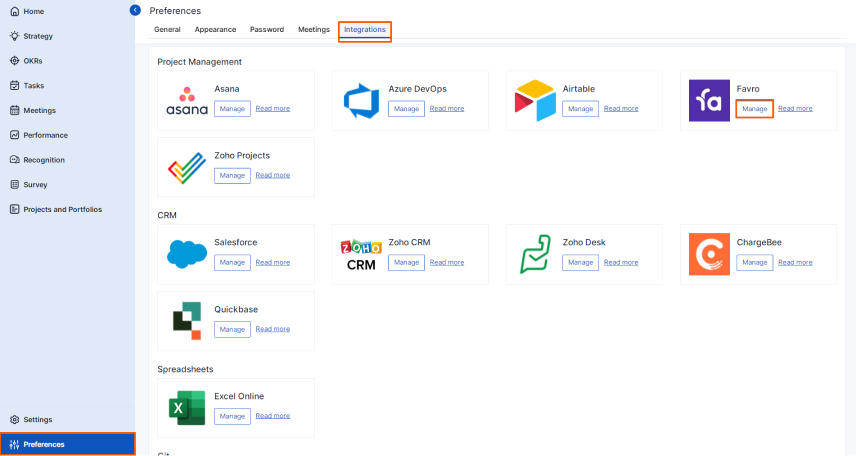Manage the Zoho Projects integration
This screenshot has height=456, width=856.
coord(232,175)
